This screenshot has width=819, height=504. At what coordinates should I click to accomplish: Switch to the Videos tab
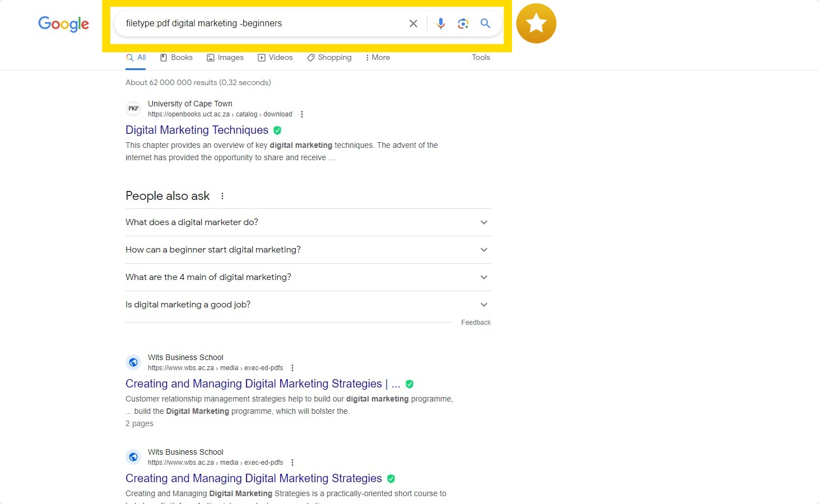point(275,57)
